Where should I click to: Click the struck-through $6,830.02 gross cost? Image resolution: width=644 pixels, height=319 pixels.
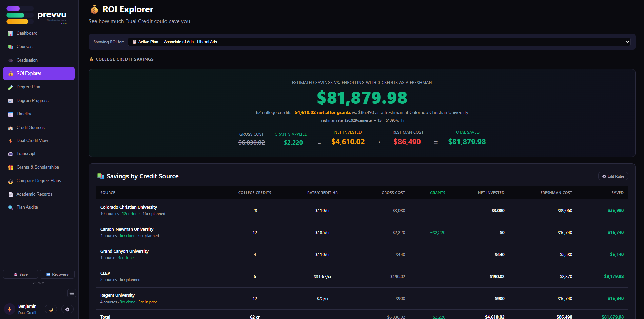click(252, 143)
